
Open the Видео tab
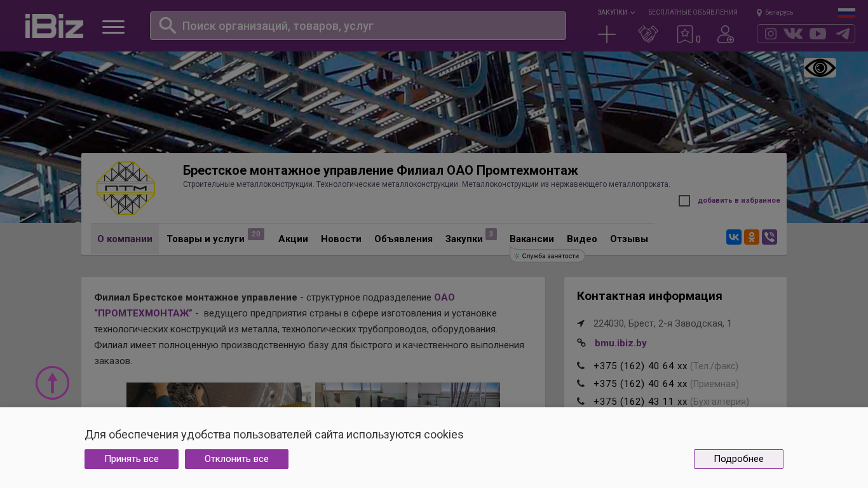click(582, 239)
